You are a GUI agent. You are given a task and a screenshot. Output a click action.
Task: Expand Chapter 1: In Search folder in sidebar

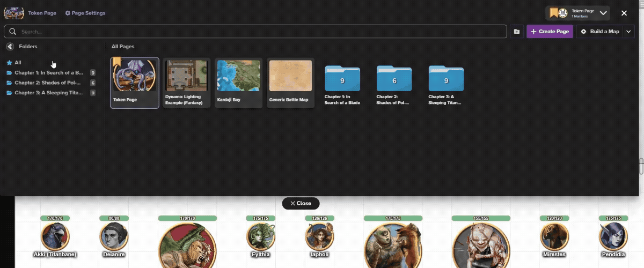[x=48, y=72]
